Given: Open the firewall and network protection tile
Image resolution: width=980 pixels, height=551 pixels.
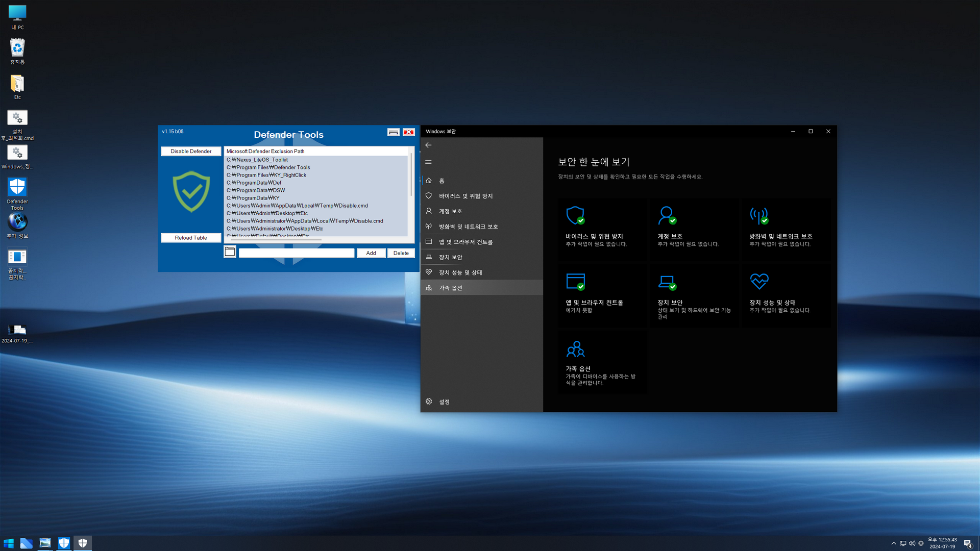Looking at the screenshot, I should pyautogui.click(x=786, y=229).
